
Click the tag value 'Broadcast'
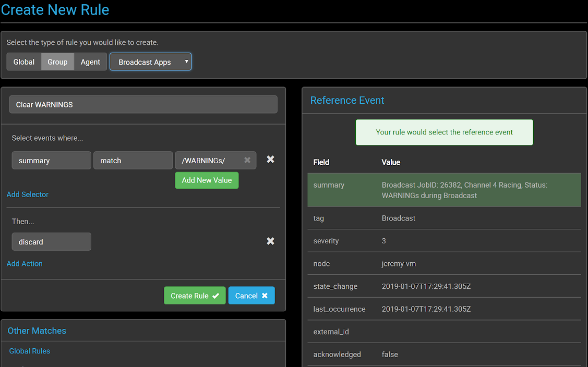coord(398,218)
